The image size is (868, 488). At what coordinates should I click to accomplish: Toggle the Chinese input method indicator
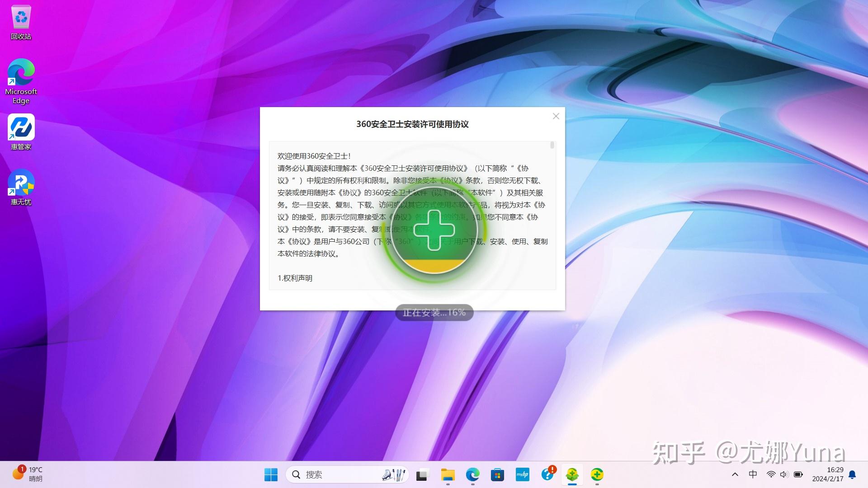coord(753,474)
